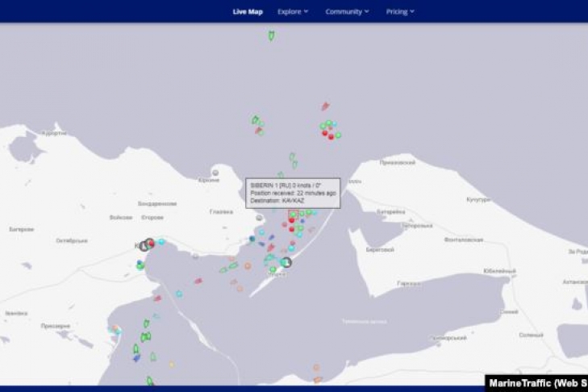Select the orange vessel marker near bottom edge
Viewport: 588px width, 392px height.
coord(317,368)
